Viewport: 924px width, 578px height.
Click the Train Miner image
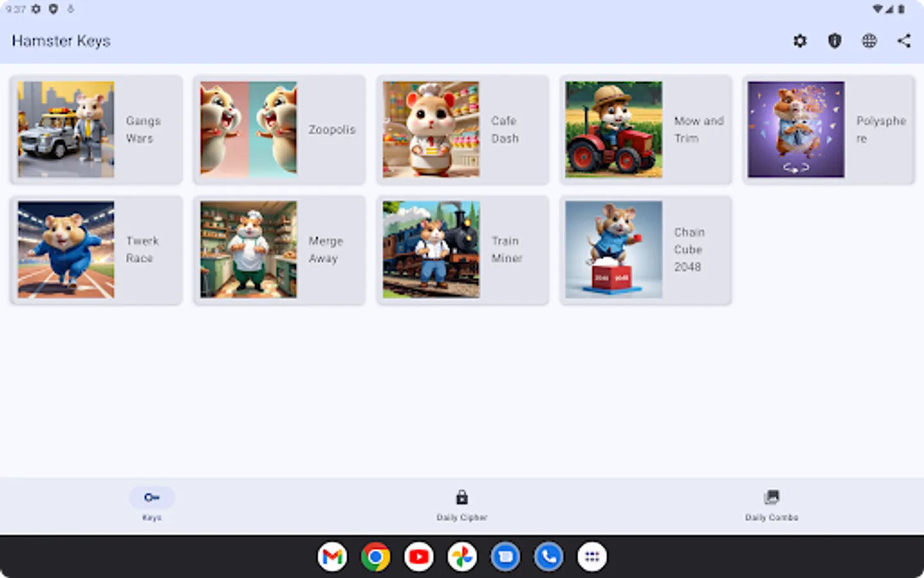pyautogui.click(x=430, y=249)
